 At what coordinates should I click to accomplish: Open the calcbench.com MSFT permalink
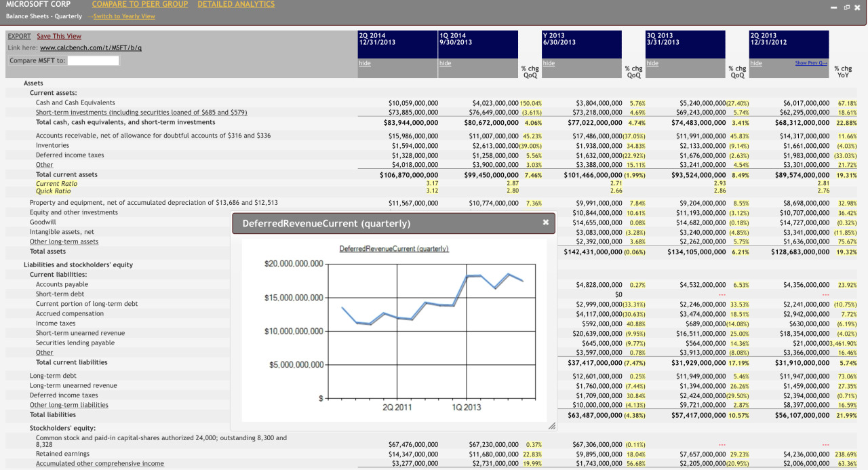(90, 48)
